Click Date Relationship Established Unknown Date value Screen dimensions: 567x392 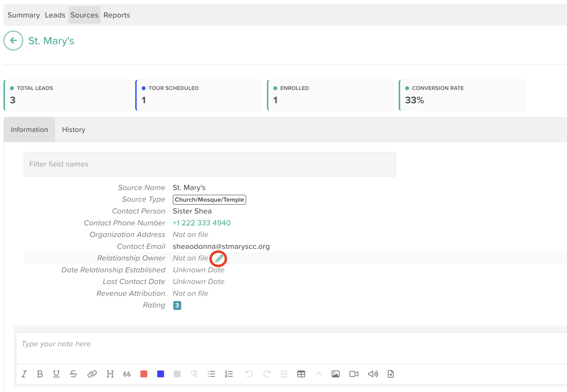[199, 270]
